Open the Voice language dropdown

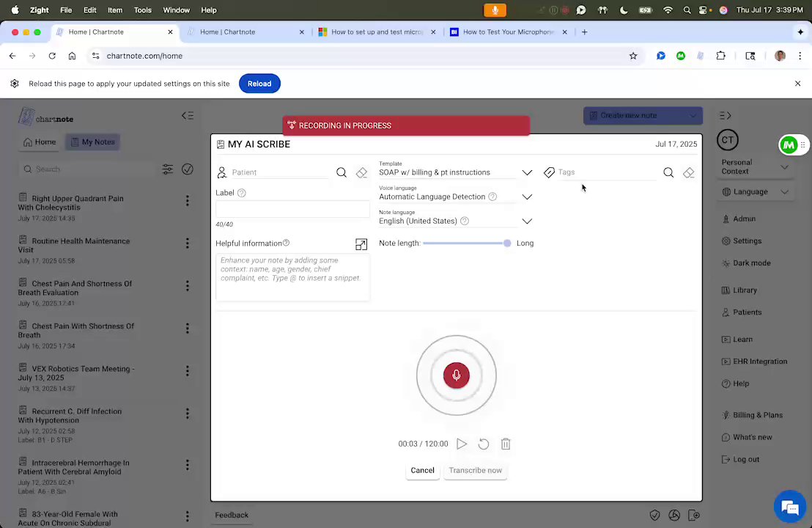click(x=527, y=197)
